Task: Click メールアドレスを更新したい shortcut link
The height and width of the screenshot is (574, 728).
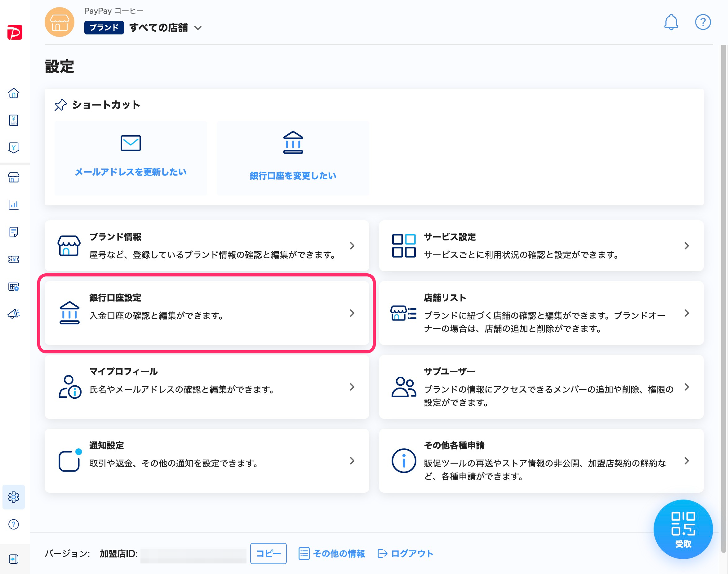Action: (131, 172)
